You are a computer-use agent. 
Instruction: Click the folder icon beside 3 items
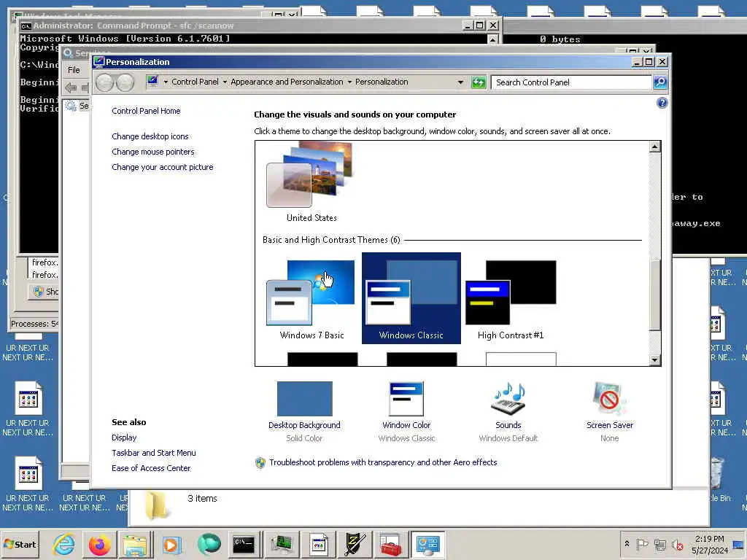(156, 506)
